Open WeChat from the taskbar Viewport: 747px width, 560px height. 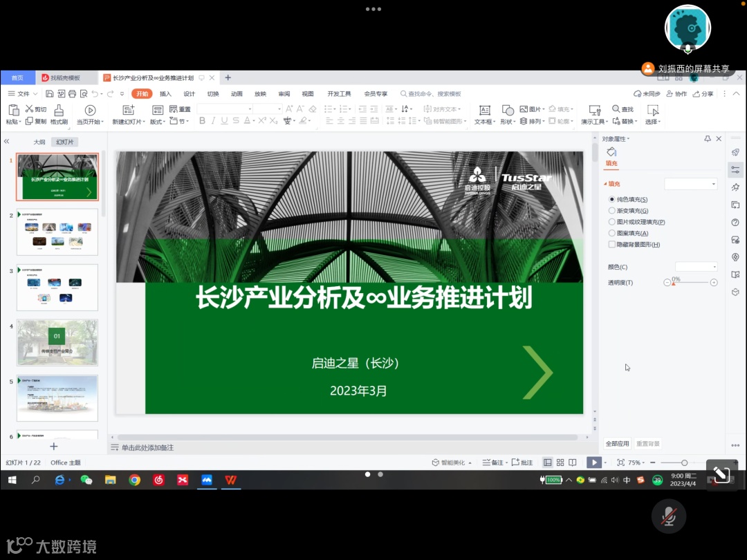click(x=86, y=480)
